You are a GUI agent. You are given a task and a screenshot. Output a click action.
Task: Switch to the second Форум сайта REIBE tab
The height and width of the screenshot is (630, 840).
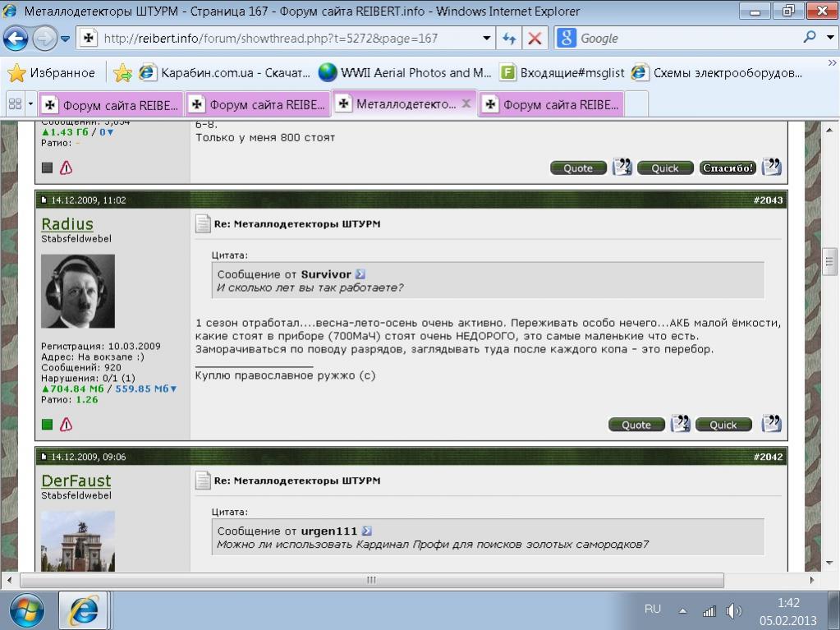(258, 105)
